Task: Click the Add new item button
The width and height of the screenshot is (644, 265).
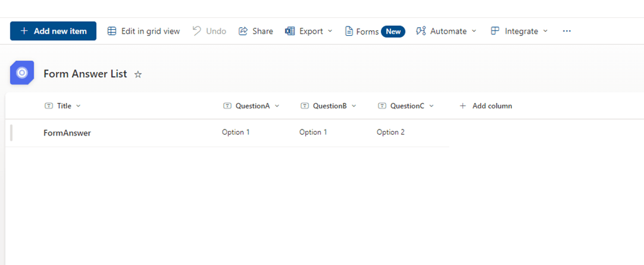Action: click(53, 31)
